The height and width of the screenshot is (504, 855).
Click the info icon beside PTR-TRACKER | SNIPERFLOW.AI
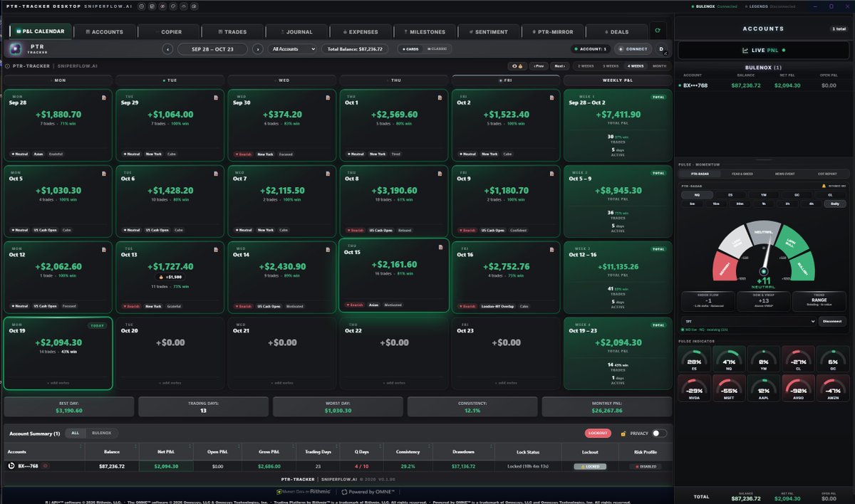coord(7,65)
